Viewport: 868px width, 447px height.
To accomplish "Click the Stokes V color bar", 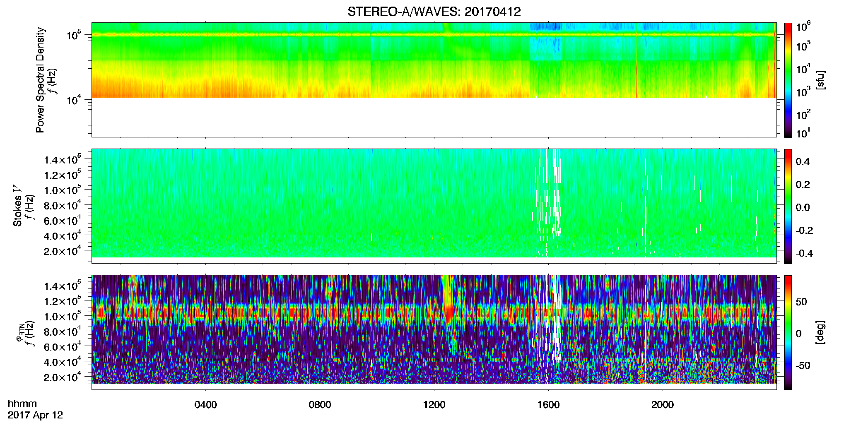I will tap(788, 206).
